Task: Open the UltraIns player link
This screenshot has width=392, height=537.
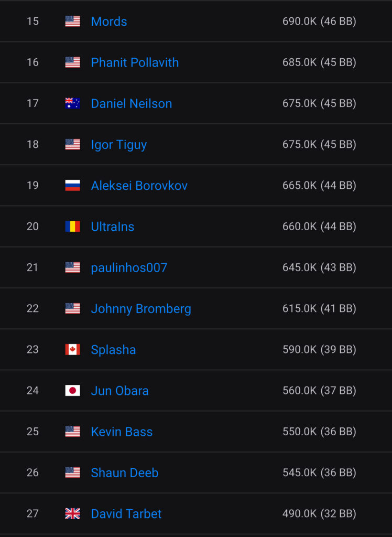Action: (x=112, y=227)
